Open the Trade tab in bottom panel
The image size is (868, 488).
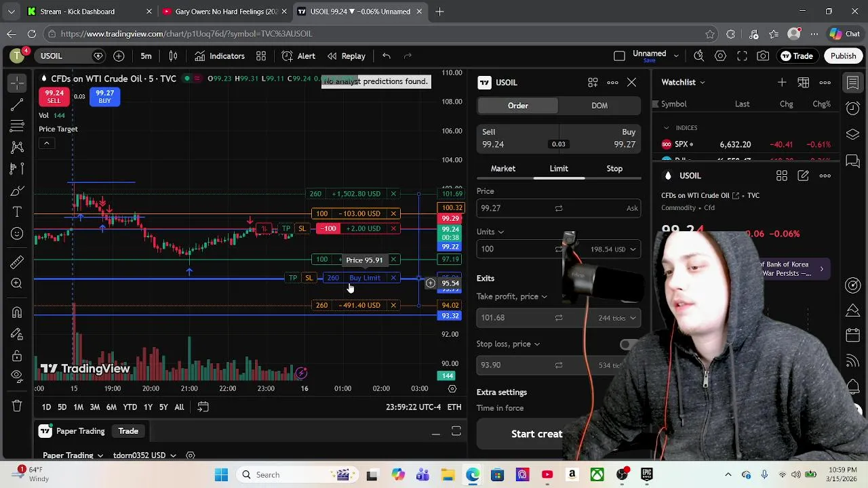coord(128,431)
